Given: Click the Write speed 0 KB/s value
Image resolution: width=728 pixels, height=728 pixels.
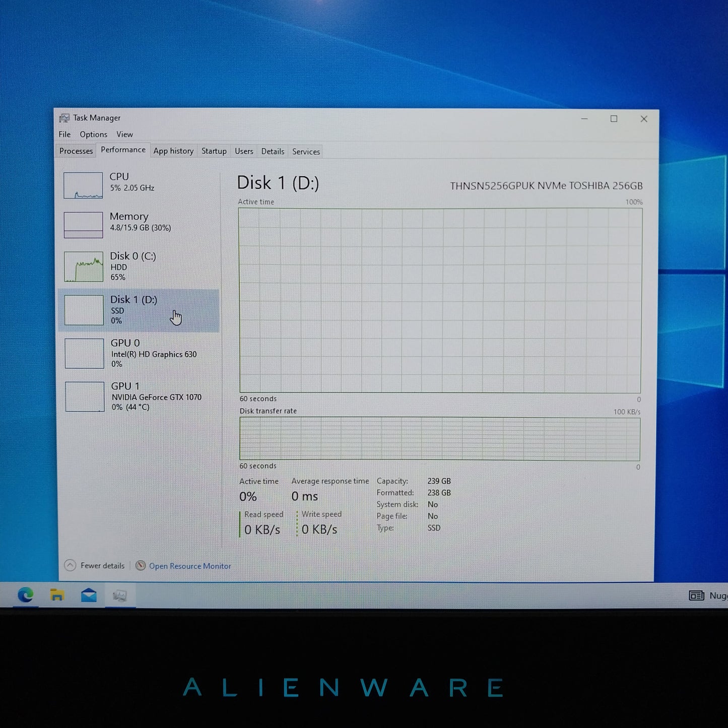Looking at the screenshot, I should (319, 530).
